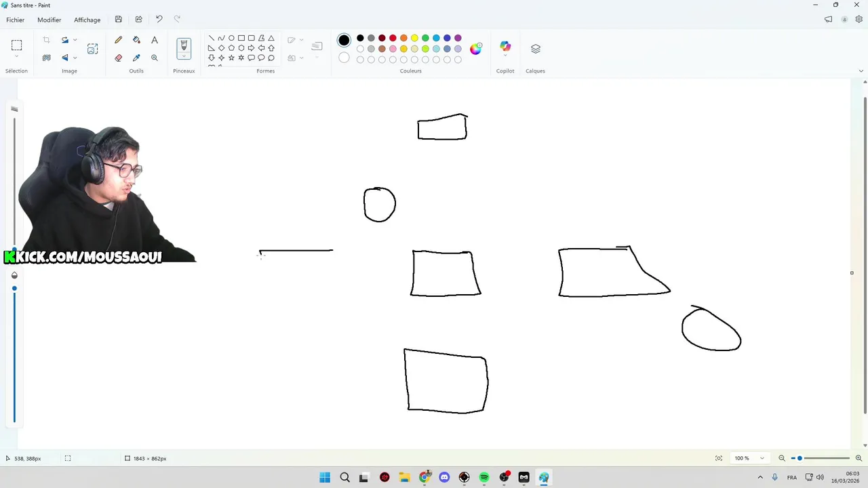Click the zoom in magnifier
Image resolution: width=868 pixels, height=488 pixels.
click(859, 458)
